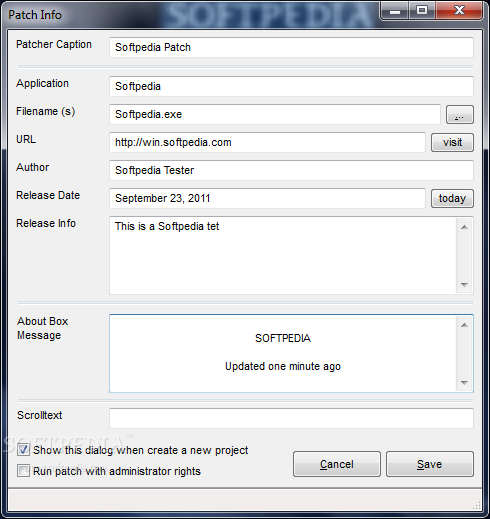490x519 pixels.
Task: Click the Patcher Caption input field
Action: tap(291, 47)
